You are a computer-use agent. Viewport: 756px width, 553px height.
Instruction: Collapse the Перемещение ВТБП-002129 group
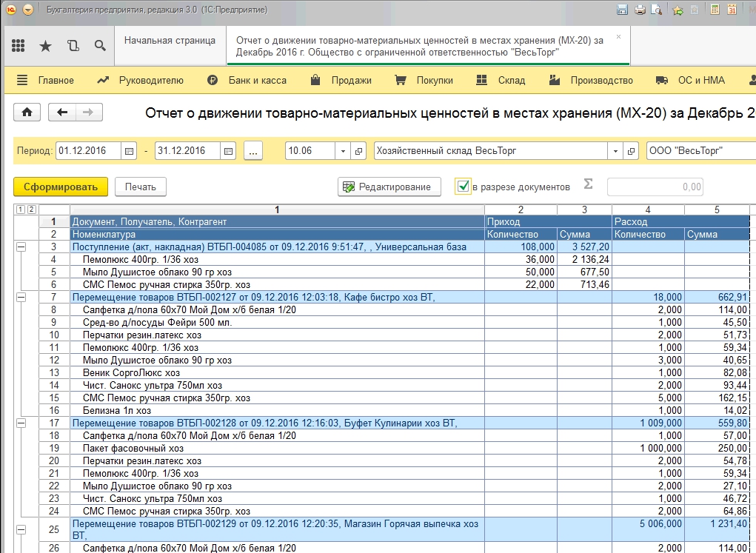(21, 529)
